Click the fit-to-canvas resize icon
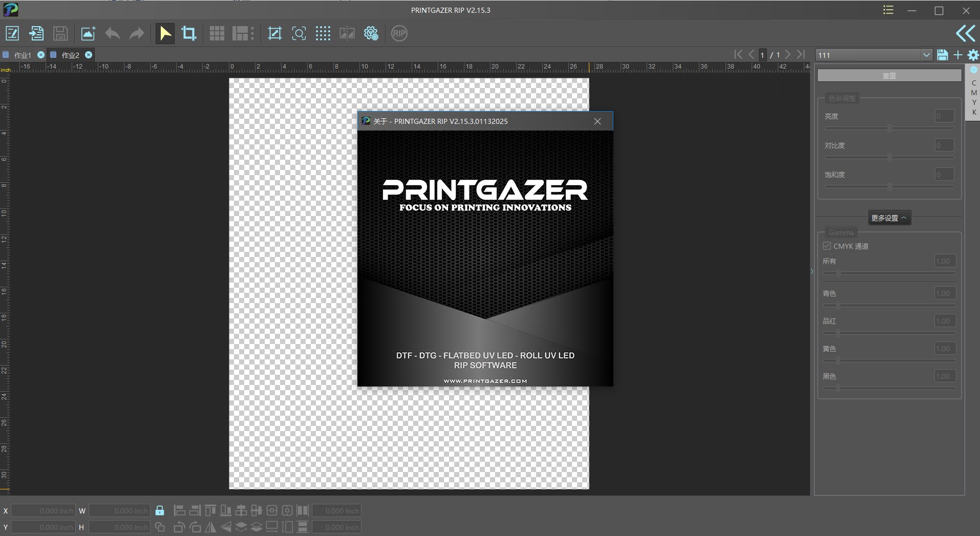 coord(275,34)
